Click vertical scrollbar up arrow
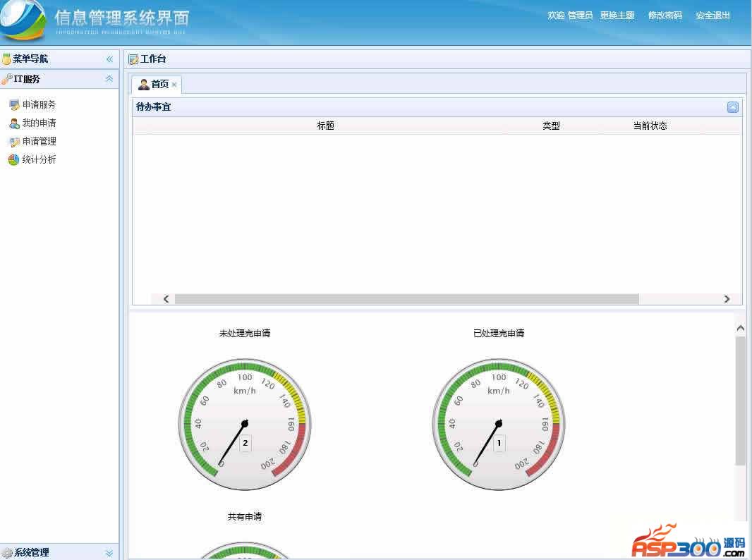The height and width of the screenshot is (560, 752). coord(741,328)
